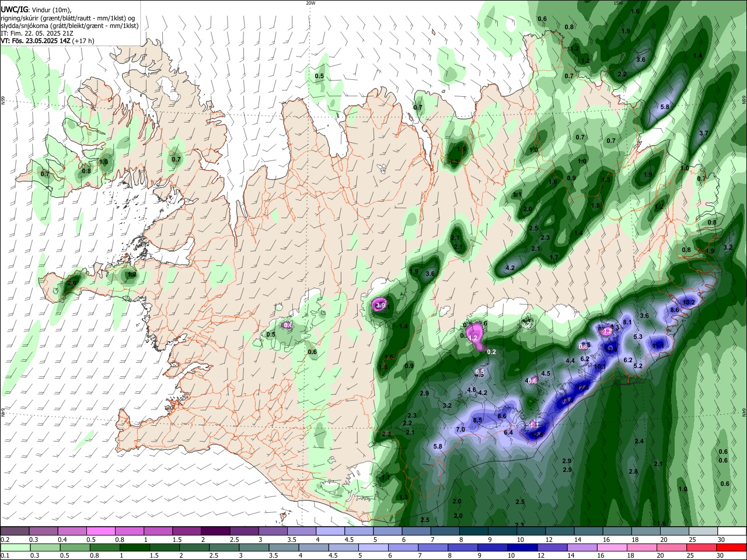
Task: Click the dark purple 2 swatch in the top legend row
Action: [215, 531]
